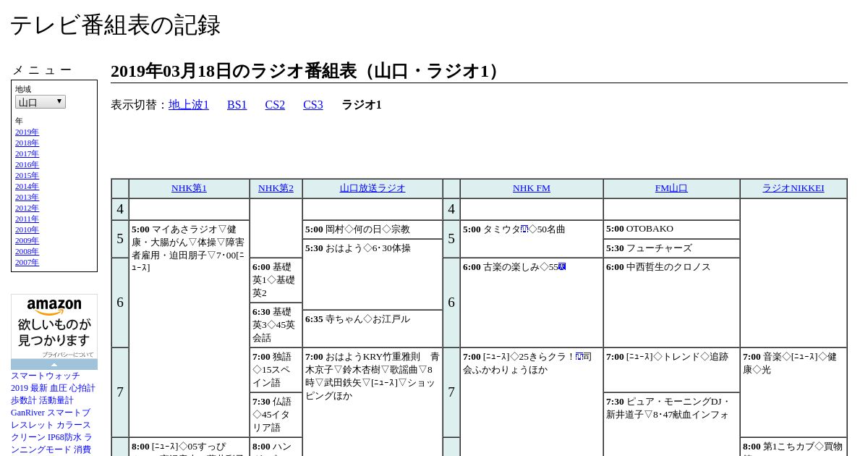Select the 7:00 トレンド◇追跡 program cell
Screen dimensions: 868x456
671,370
